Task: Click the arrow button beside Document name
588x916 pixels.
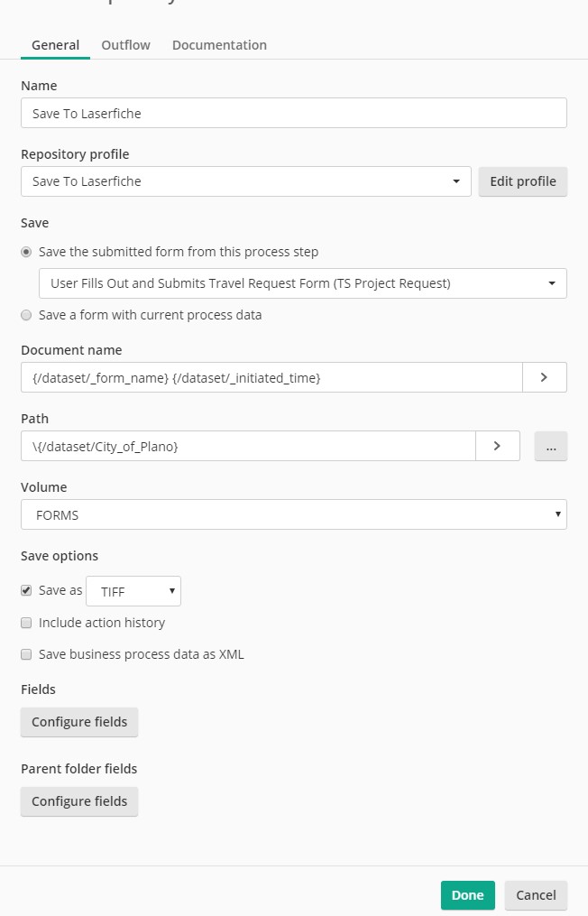Action: point(544,377)
